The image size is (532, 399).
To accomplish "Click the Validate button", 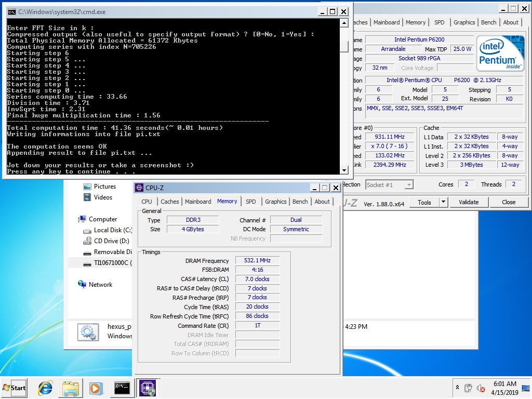I will (469, 203).
